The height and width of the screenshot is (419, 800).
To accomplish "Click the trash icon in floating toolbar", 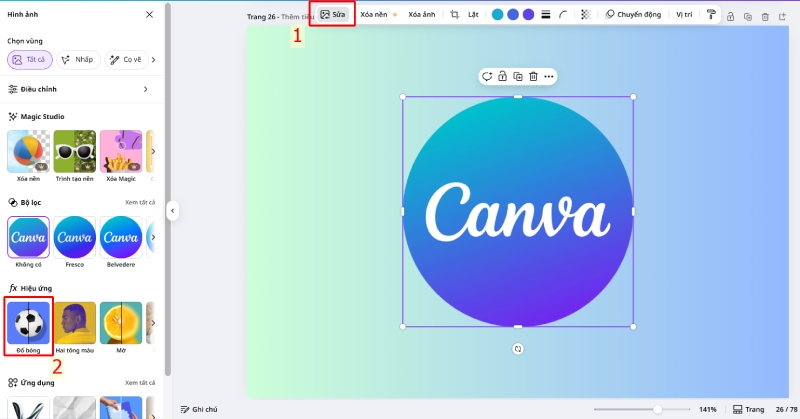I will [533, 77].
